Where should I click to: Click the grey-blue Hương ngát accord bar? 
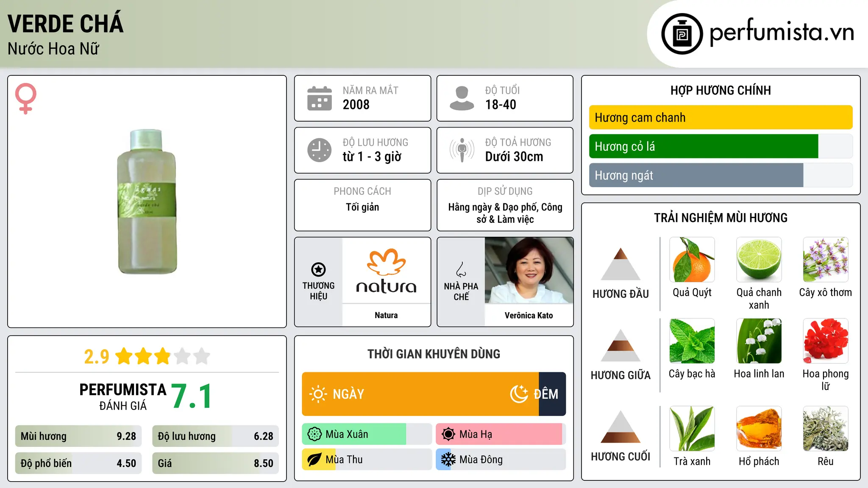696,175
